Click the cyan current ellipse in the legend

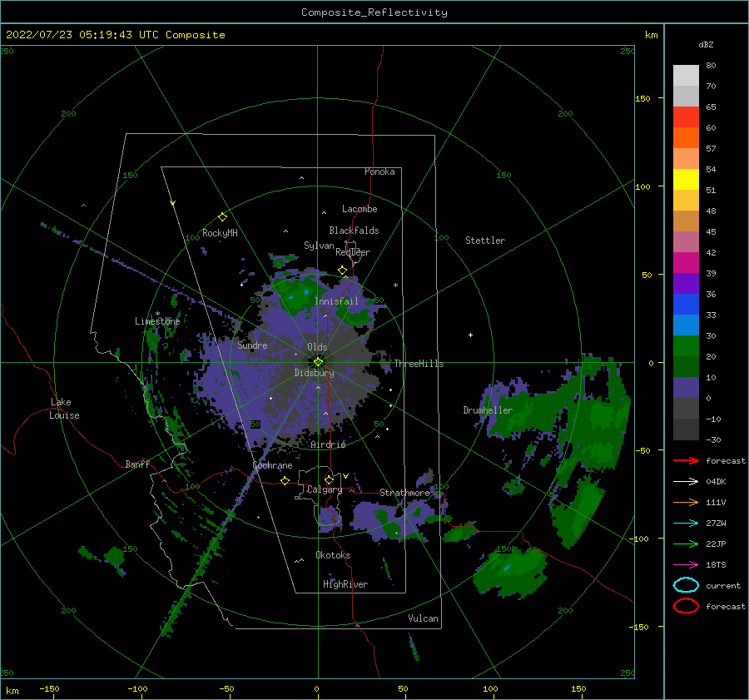686,585
